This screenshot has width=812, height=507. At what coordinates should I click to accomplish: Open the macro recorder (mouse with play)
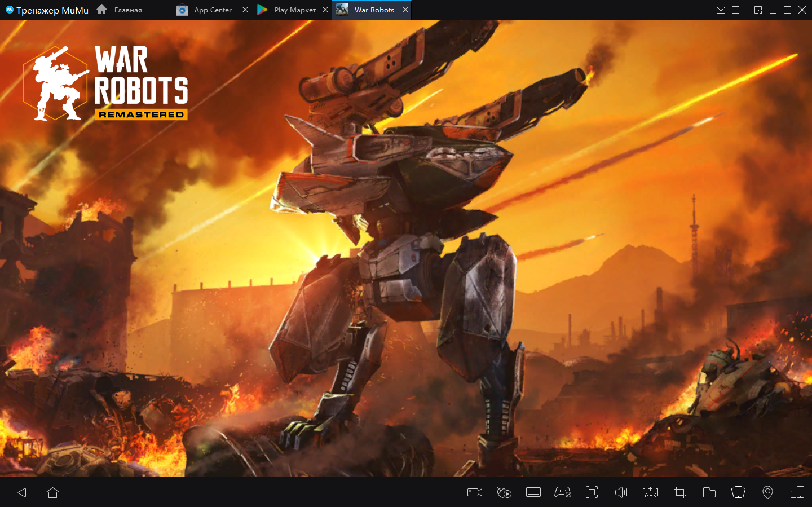[x=504, y=492]
